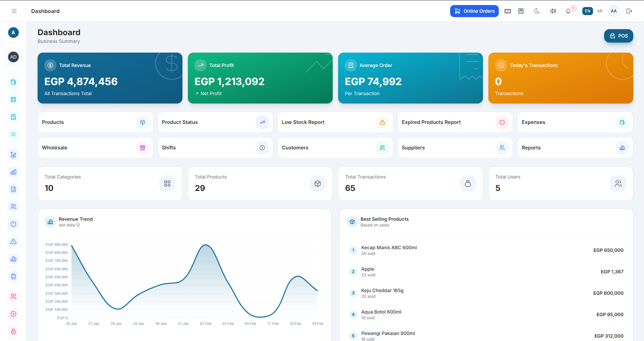Click the keyboard icon in top bar
Image resolution: width=644 pixels, height=341 pixels.
click(508, 11)
